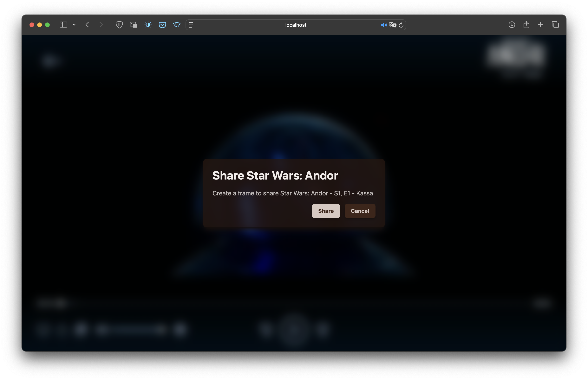Open the shield privacy extension icon
Screen dimensions: 588x380
pos(119,25)
